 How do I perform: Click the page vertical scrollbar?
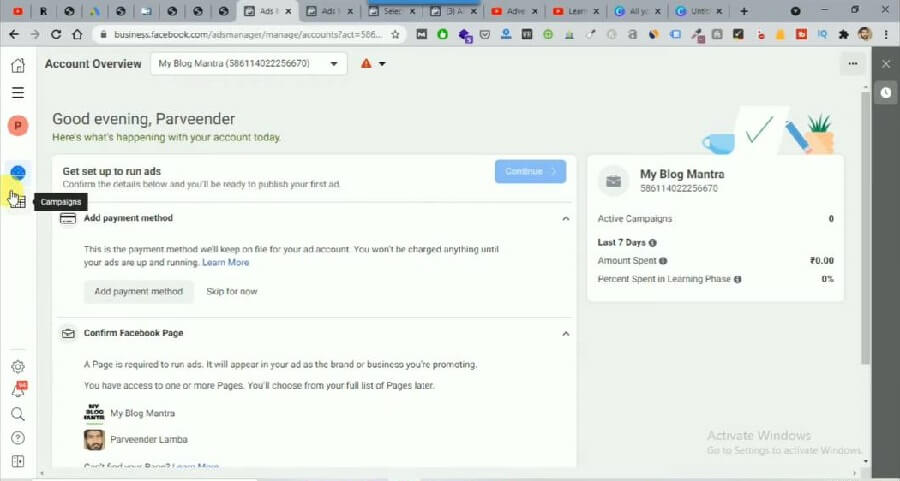pyautogui.click(x=865, y=230)
